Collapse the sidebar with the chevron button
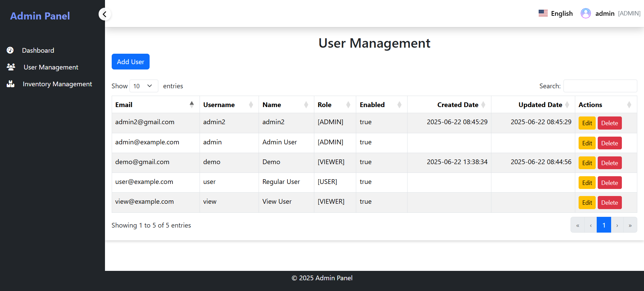This screenshot has height=291, width=644. point(105,14)
